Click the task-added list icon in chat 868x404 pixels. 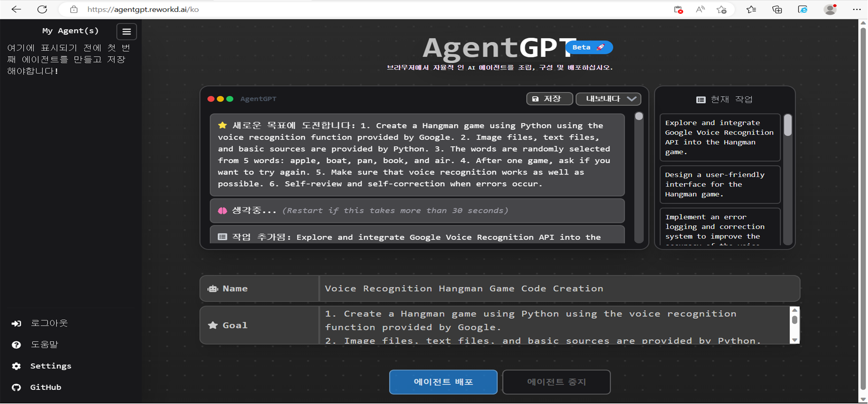(x=222, y=237)
